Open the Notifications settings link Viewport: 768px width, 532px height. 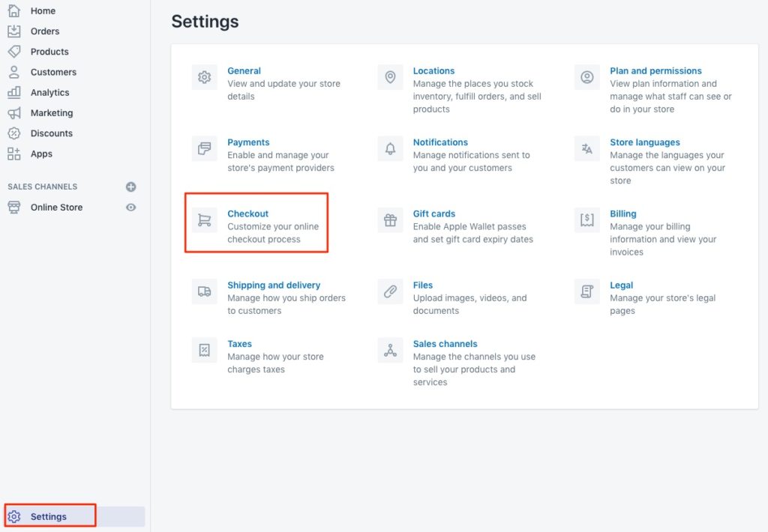coord(440,142)
